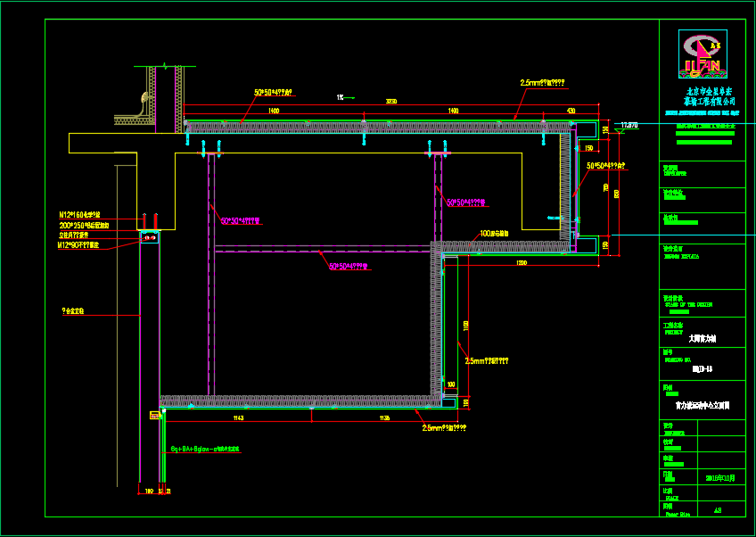This screenshot has height=537, width=756.
Task: Select the 430 dimension at top right
Action: (571, 111)
